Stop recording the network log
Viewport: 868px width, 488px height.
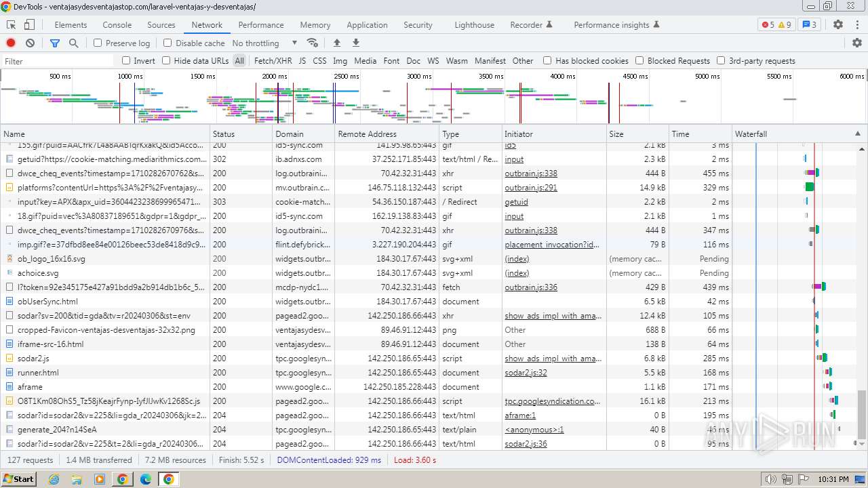[x=11, y=43]
